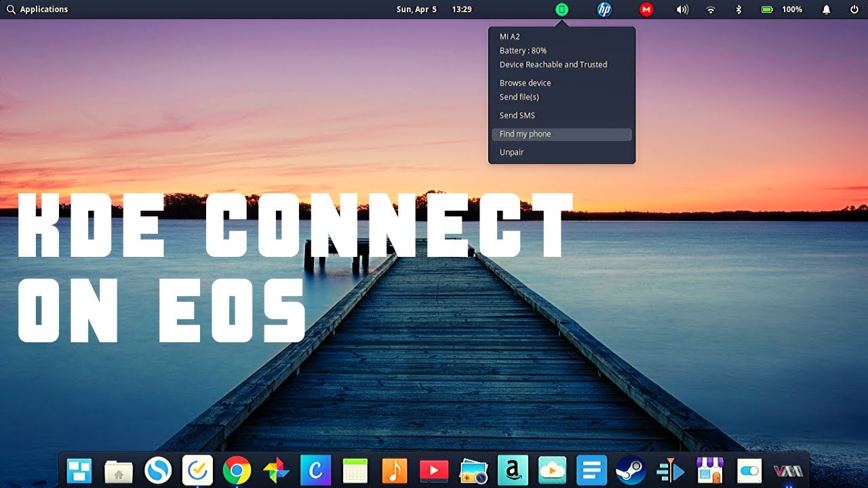The image size is (868, 488).
Task: Open the Wi-Fi network indicator
Action: (x=711, y=9)
